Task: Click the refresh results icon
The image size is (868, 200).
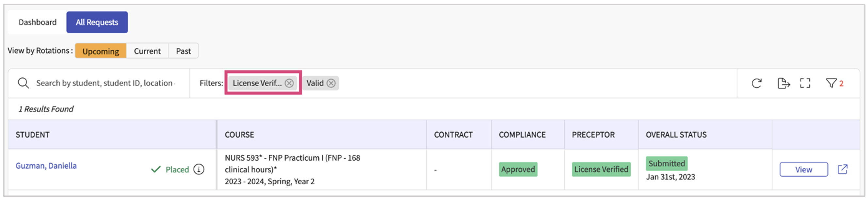Action: pos(756,83)
